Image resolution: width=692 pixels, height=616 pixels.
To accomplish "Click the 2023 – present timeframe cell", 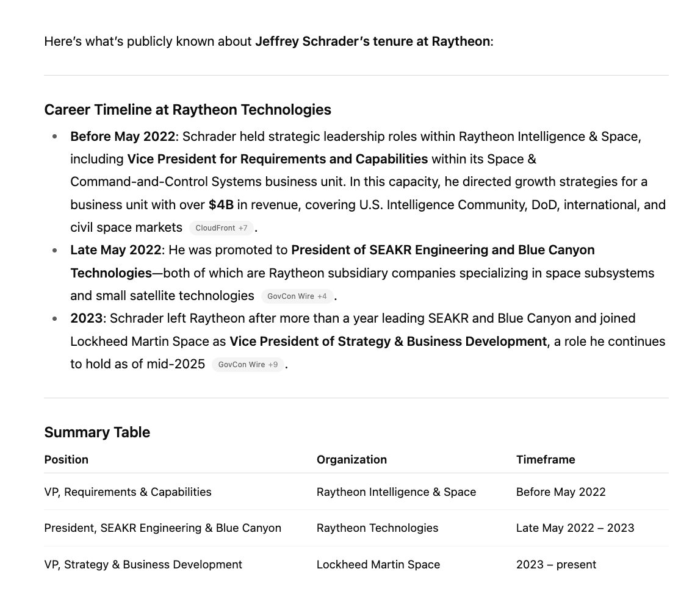I will (556, 565).
